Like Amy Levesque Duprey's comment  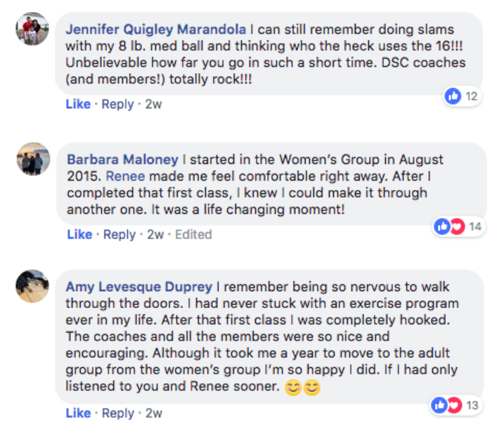(x=78, y=413)
